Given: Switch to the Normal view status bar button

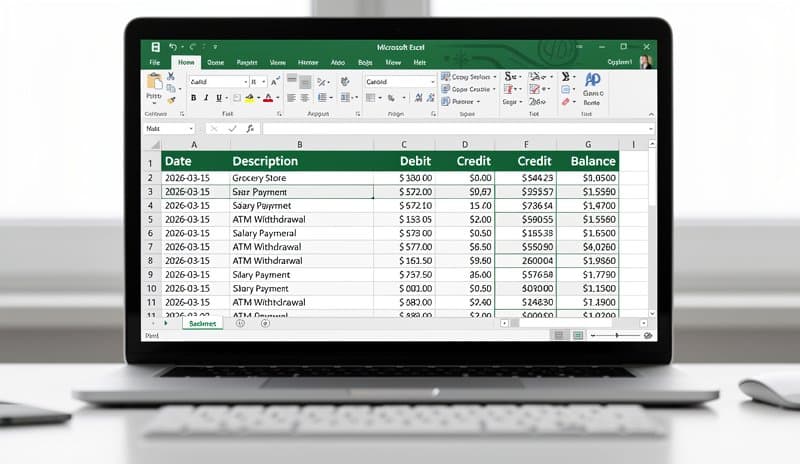Looking at the screenshot, I should pyautogui.click(x=559, y=335).
